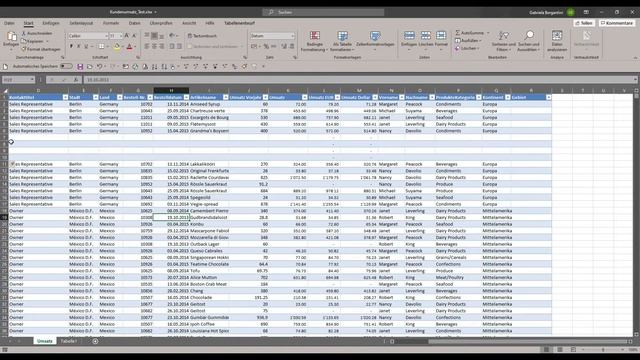The height and width of the screenshot is (360, 640).
Task: Open the number format Datum dropdown
Action: (292, 36)
